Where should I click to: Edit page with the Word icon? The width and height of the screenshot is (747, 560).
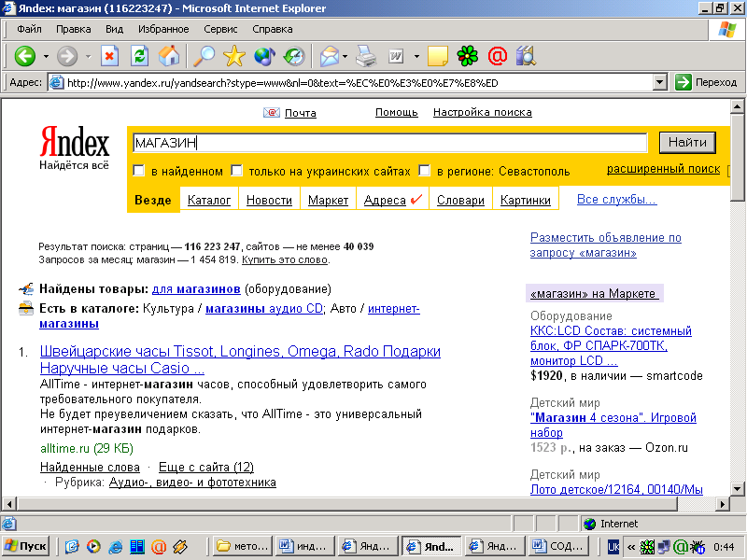pos(396,57)
